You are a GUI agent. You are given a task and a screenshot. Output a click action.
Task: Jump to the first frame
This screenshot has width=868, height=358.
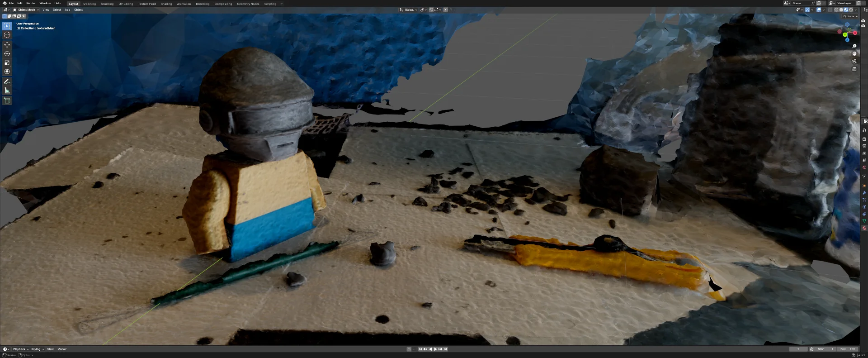coord(420,349)
